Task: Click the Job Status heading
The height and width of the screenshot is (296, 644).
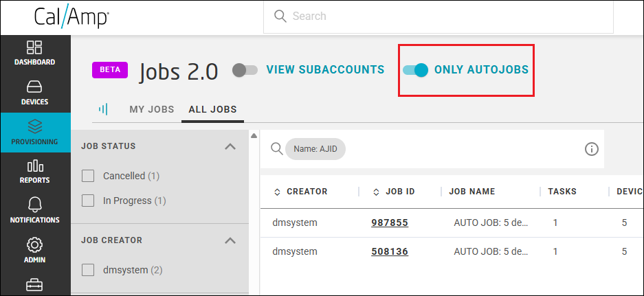Action: pos(109,146)
